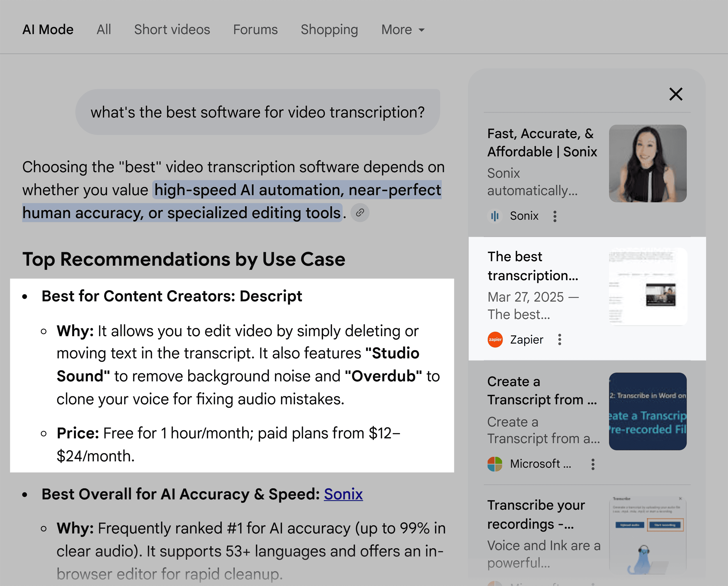728x586 pixels.
Task: Switch to the All tab
Action: pyautogui.click(x=104, y=30)
